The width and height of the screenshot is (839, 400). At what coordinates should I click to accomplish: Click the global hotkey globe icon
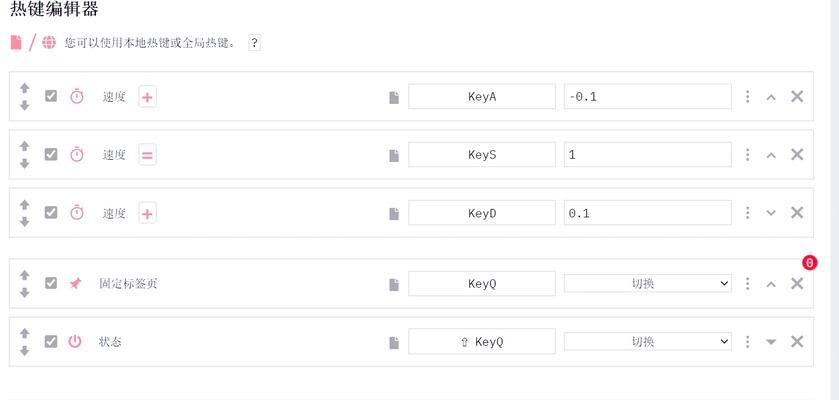click(49, 43)
